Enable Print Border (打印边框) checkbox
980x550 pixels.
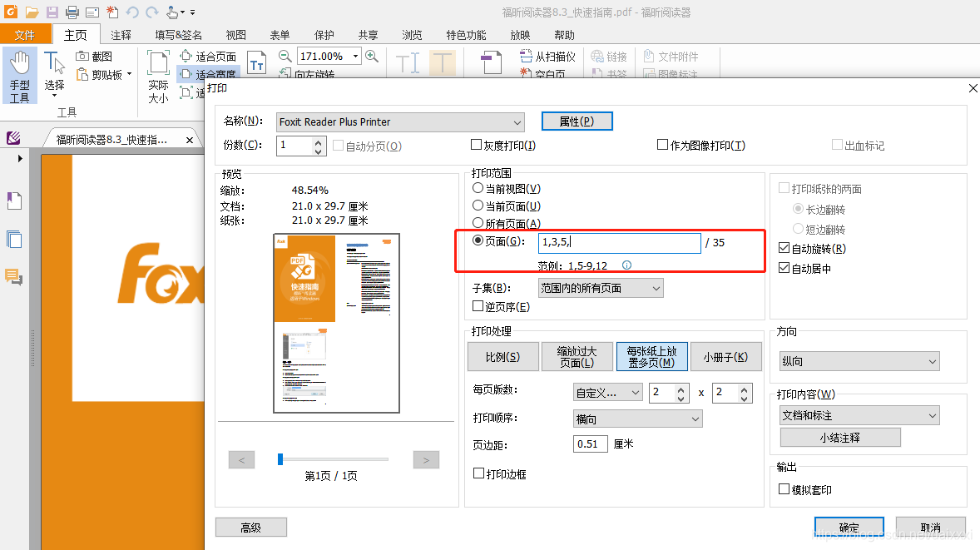pyautogui.click(x=478, y=473)
